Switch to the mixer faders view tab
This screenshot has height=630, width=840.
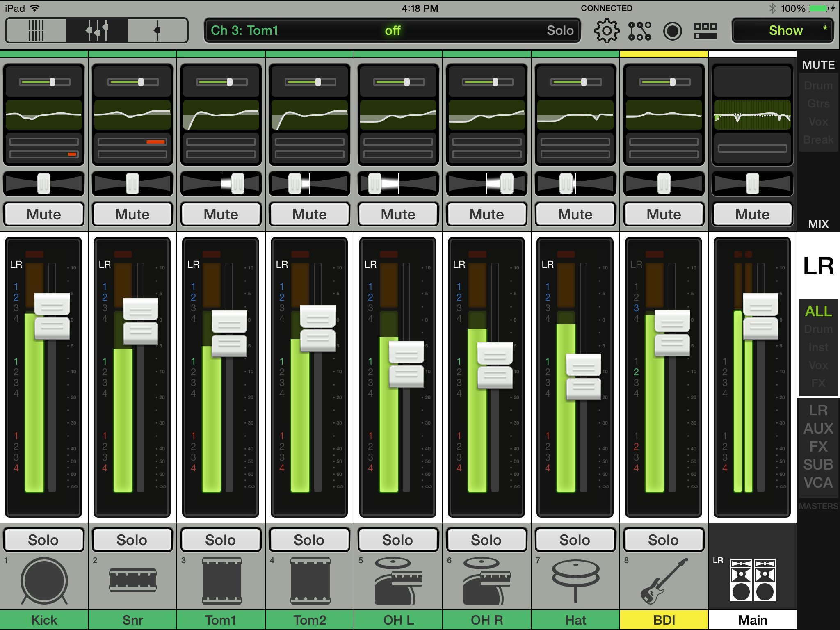coord(97,30)
